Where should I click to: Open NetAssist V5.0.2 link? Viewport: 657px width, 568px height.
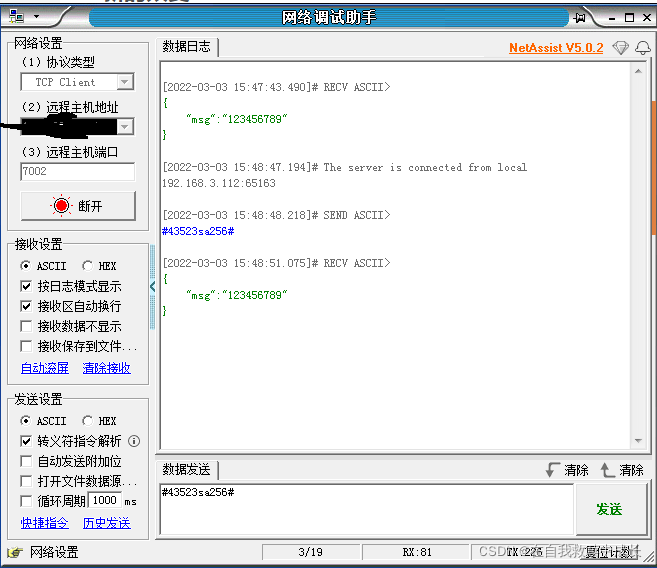[556, 48]
